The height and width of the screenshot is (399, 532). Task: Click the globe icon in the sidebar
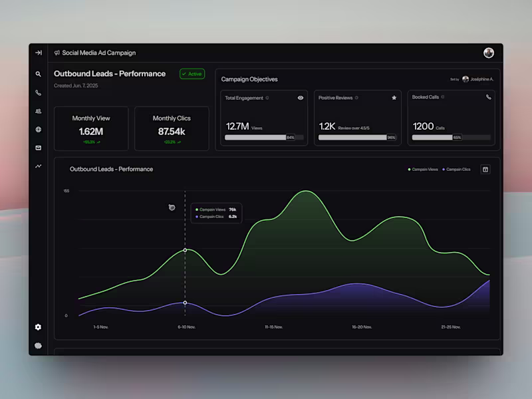click(38, 129)
